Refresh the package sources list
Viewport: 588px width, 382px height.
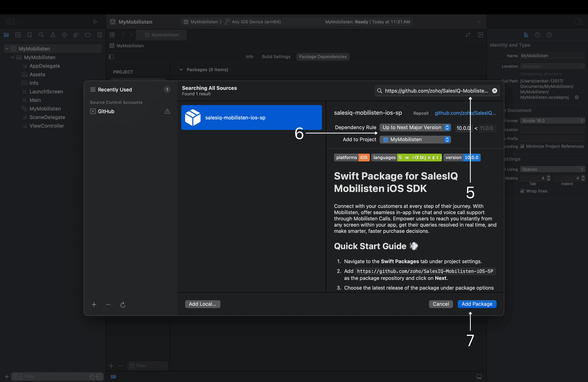click(123, 305)
